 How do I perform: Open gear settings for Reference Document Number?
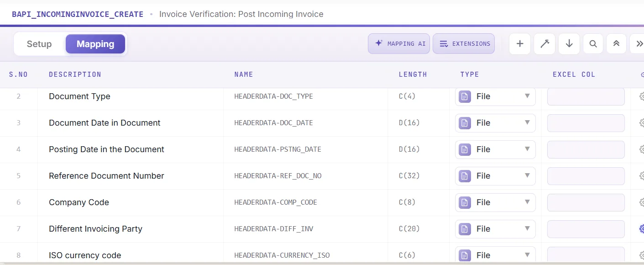[641, 176]
